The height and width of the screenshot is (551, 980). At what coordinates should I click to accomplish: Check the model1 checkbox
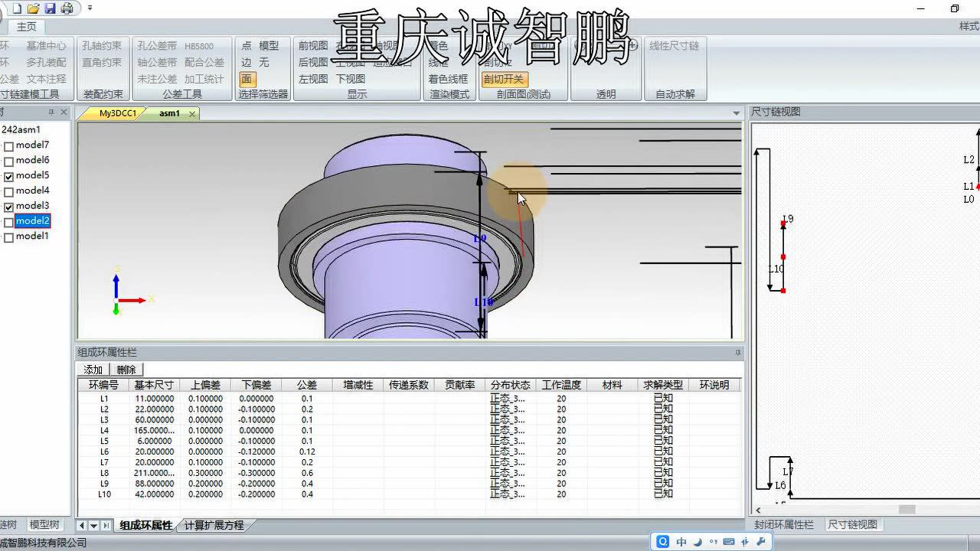8,238
